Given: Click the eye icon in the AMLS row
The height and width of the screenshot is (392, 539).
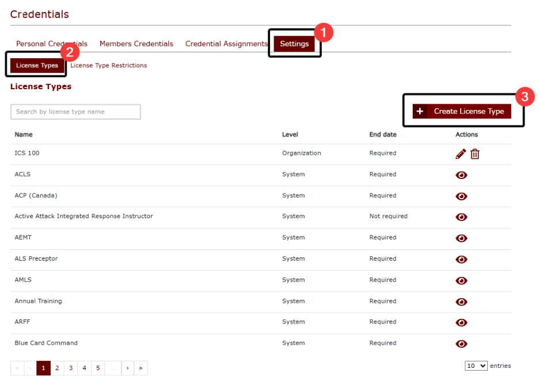Looking at the screenshot, I should (461, 281).
